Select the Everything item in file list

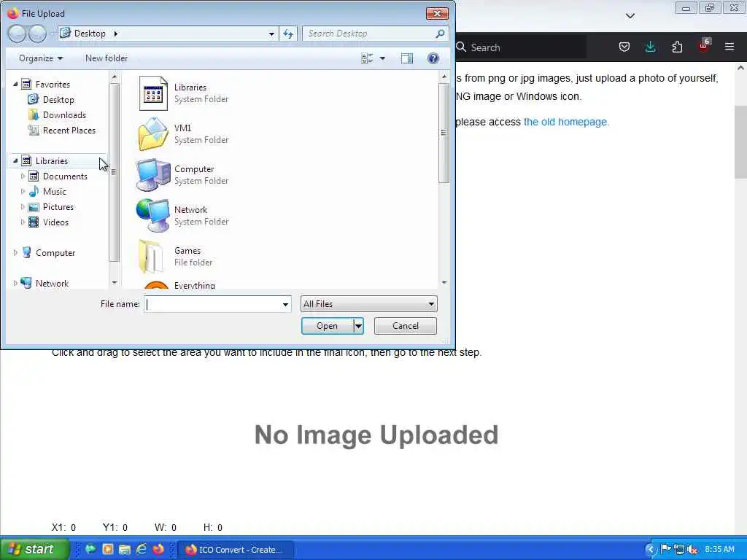194,285
